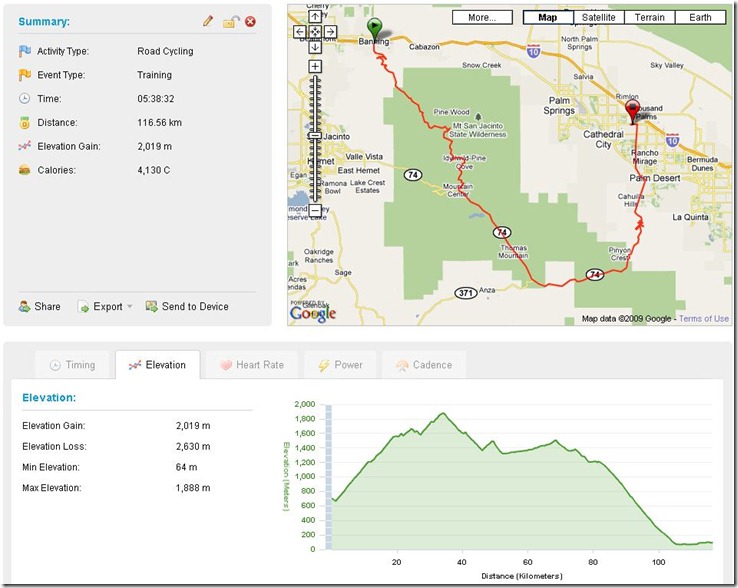The height and width of the screenshot is (588, 738).
Task: Pan the map left
Action: 300,32
